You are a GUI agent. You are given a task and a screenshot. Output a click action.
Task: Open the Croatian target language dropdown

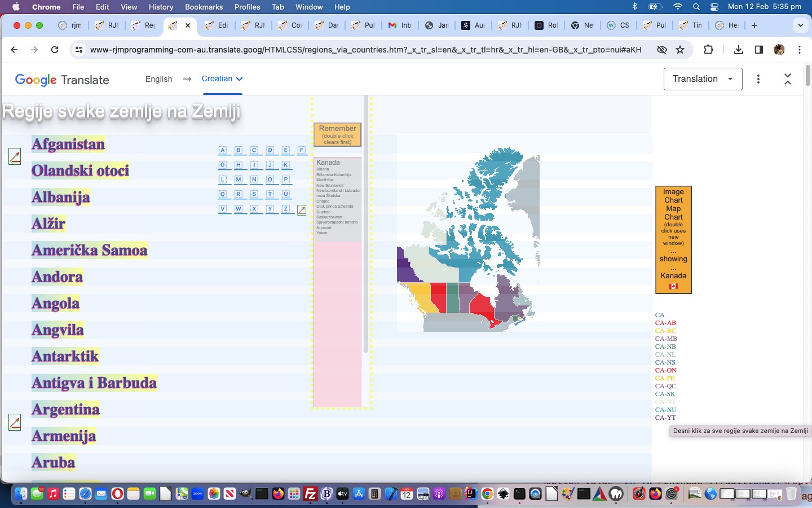222,79
